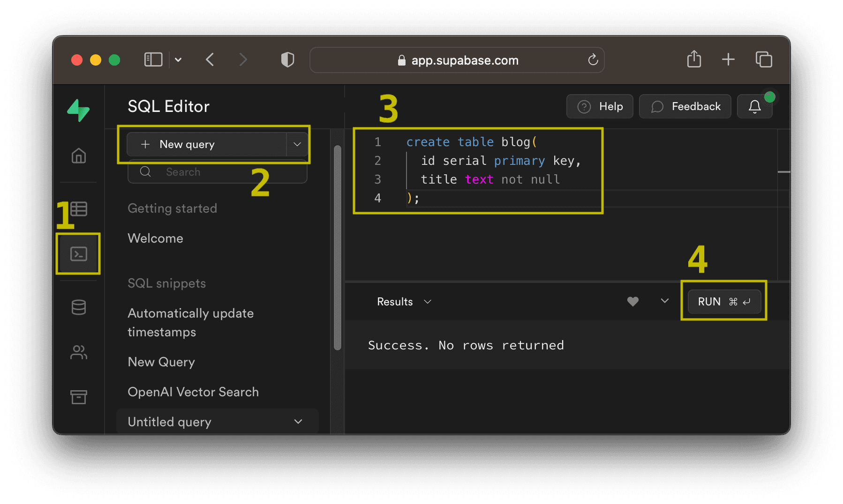Open the Database section
Image resolution: width=843 pixels, height=504 pixels.
coord(78,307)
